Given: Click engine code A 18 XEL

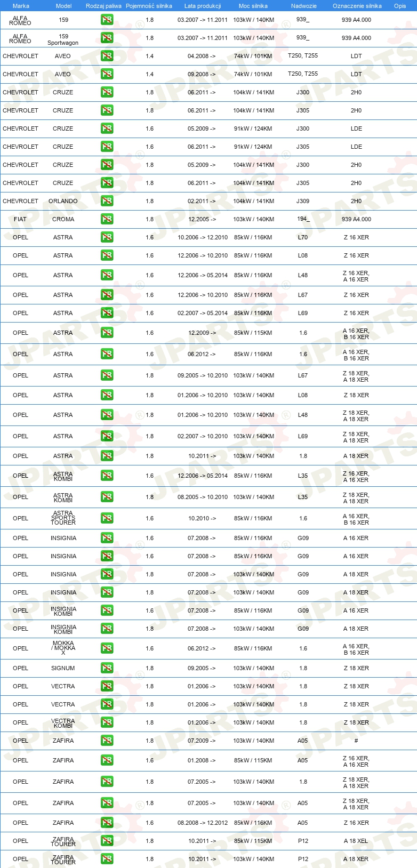Looking at the screenshot, I should click(356, 841).
